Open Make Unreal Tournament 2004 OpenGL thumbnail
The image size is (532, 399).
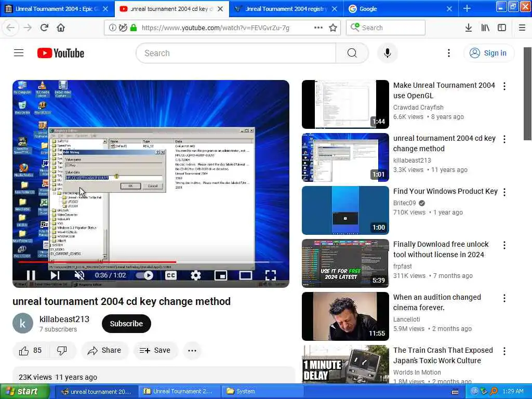[x=345, y=104]
